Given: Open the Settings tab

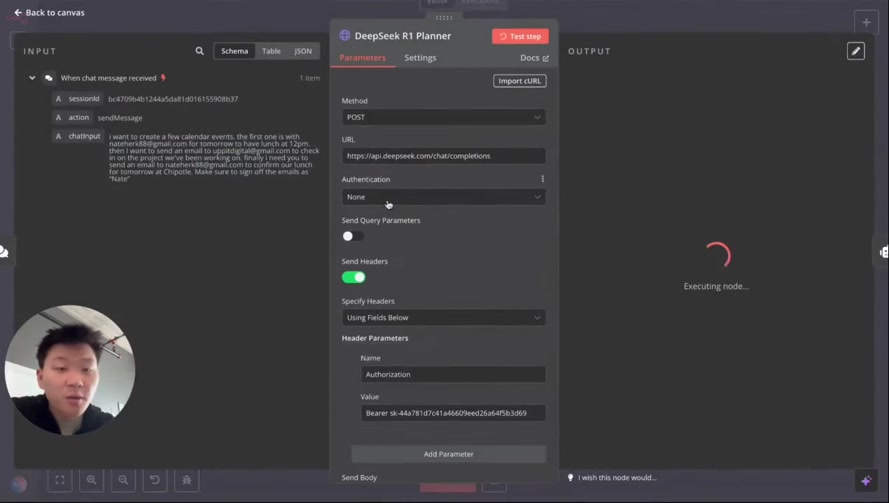Looking at the screenshot, I should tap(420, 58).
